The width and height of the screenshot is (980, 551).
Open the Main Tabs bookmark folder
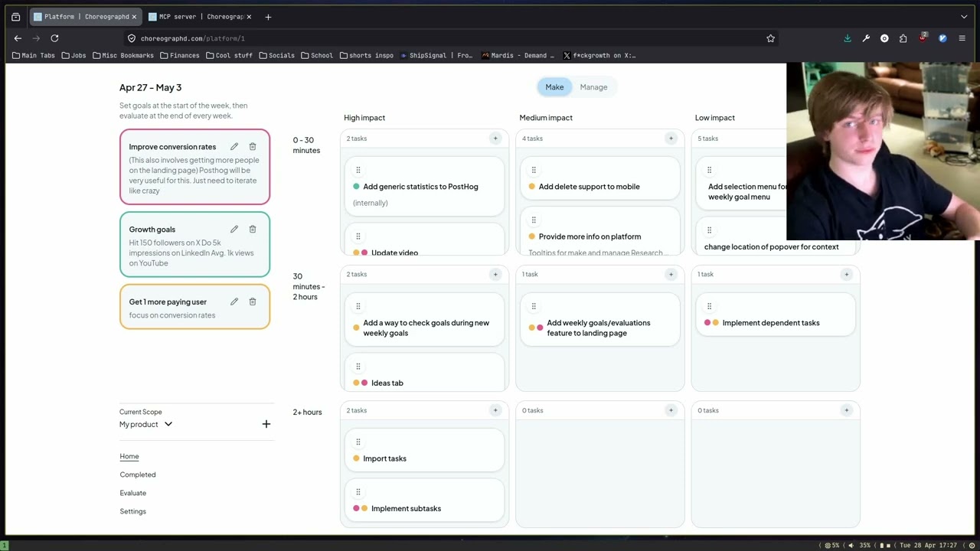click(x=34, y=55)
